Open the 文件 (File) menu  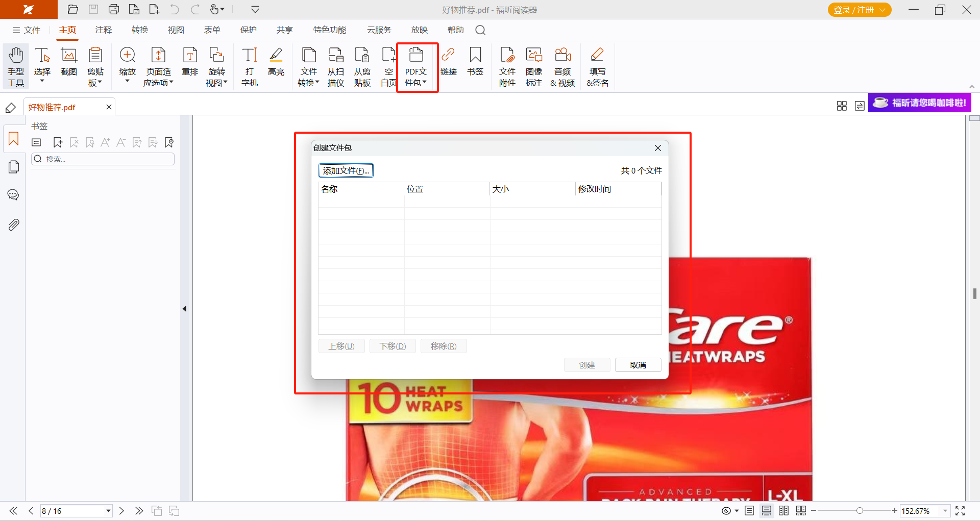coord(27,30)
